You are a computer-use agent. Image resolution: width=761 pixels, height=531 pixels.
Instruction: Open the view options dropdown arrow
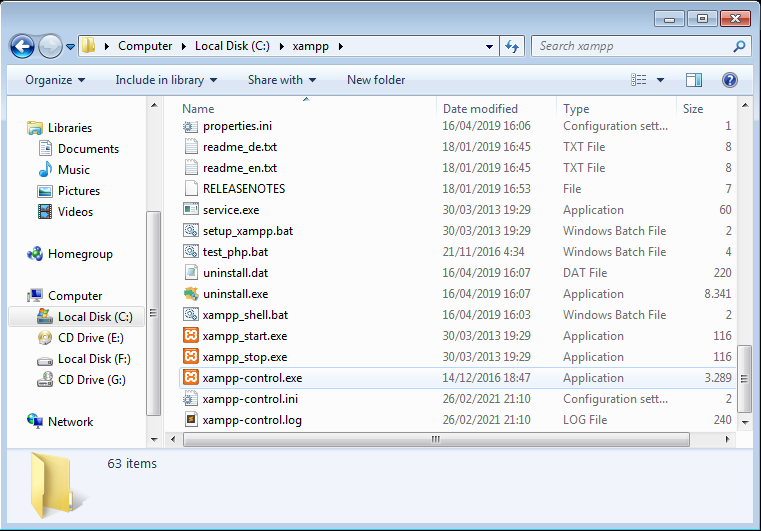(x=660, y=80)
